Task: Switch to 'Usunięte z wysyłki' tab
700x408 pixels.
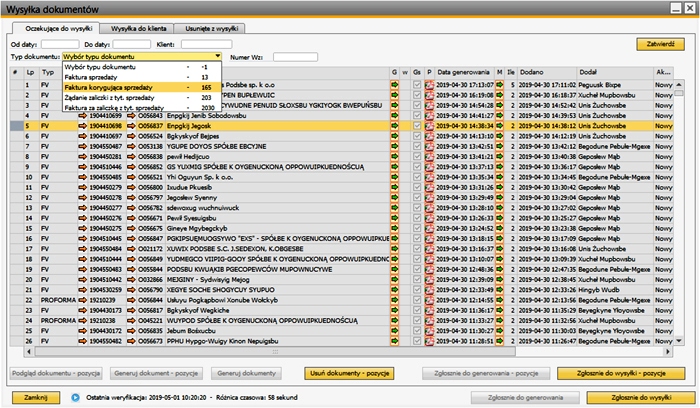Action: [x=210, y=29]
